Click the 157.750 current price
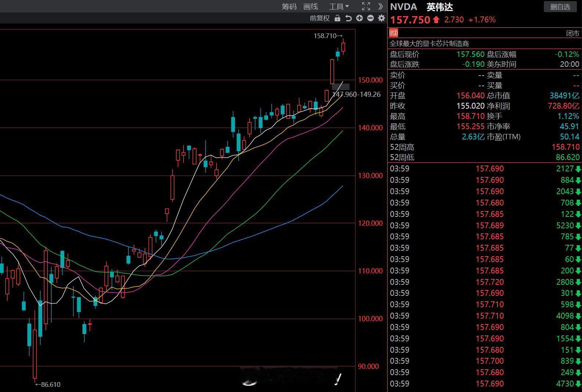This screenshot has height=392, width=582. (x=410, y=20)
